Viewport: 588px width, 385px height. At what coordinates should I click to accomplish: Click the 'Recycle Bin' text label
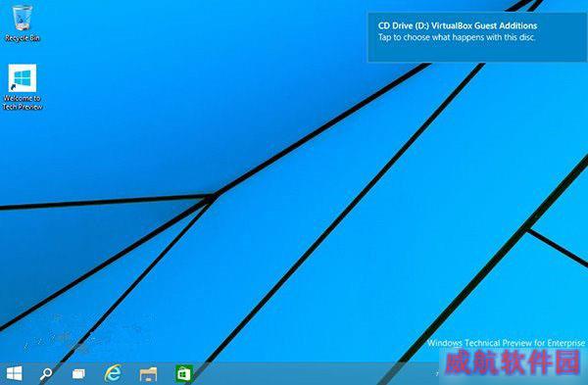coord(23,38)
